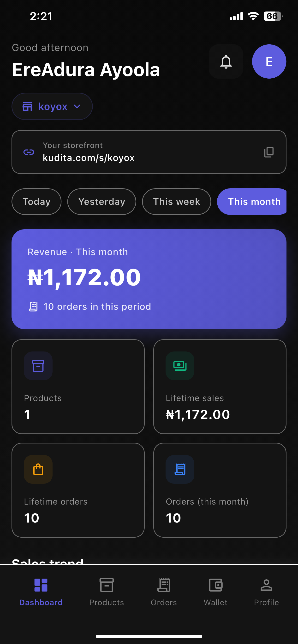Open kudita.com/s/koyox storefront link
Viewport: 298px width, 644px height.
pyautogui.click(x=89, y=158)
